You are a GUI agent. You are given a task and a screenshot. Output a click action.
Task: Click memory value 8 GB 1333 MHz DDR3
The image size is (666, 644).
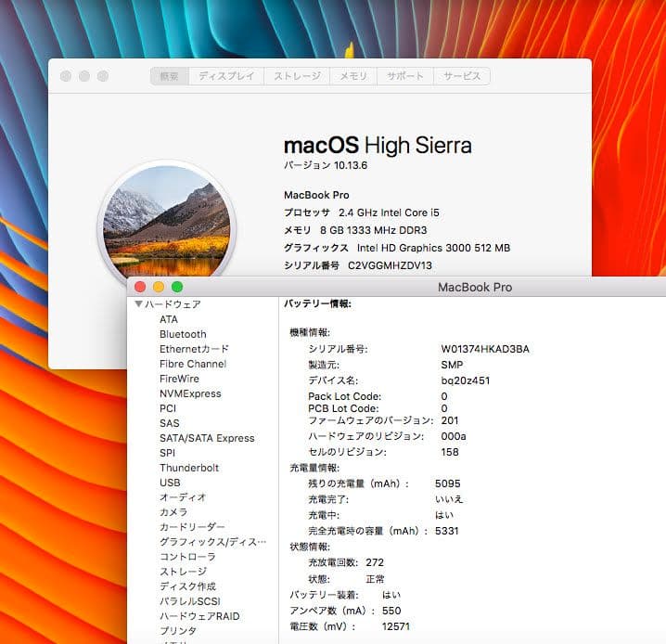(x=374, y=230)
